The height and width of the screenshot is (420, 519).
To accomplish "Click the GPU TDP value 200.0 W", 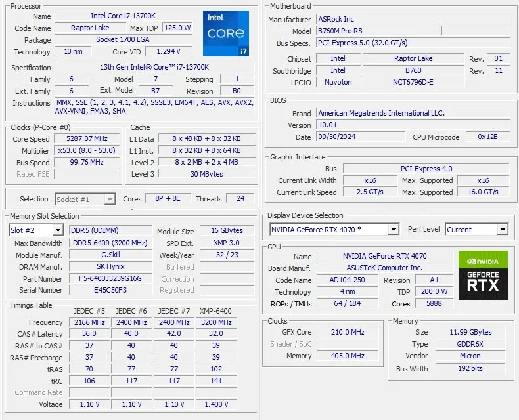I will (434, 291).
